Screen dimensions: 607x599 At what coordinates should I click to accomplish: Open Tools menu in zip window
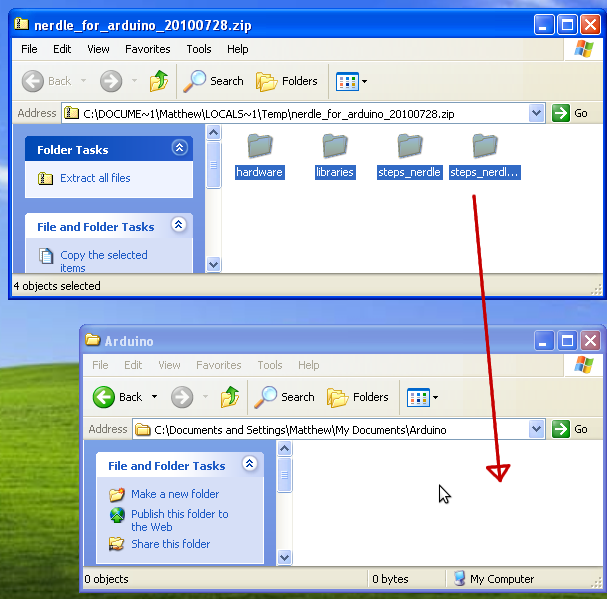[199, 49]
